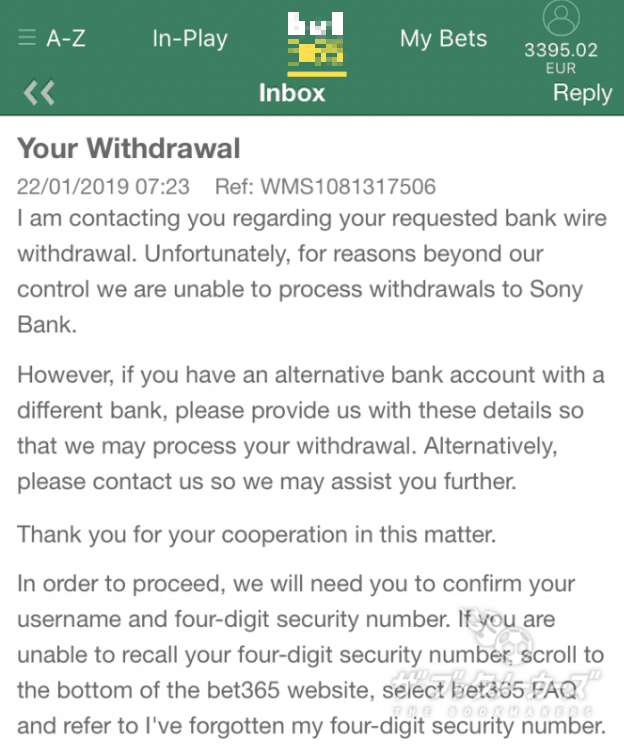Tap the 3395.02 EUR balance

tap(561, 57)
